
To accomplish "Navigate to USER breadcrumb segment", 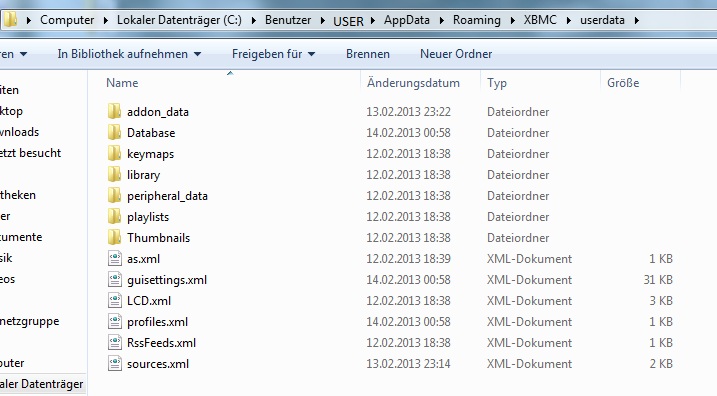I will click(x=348, y=21).
